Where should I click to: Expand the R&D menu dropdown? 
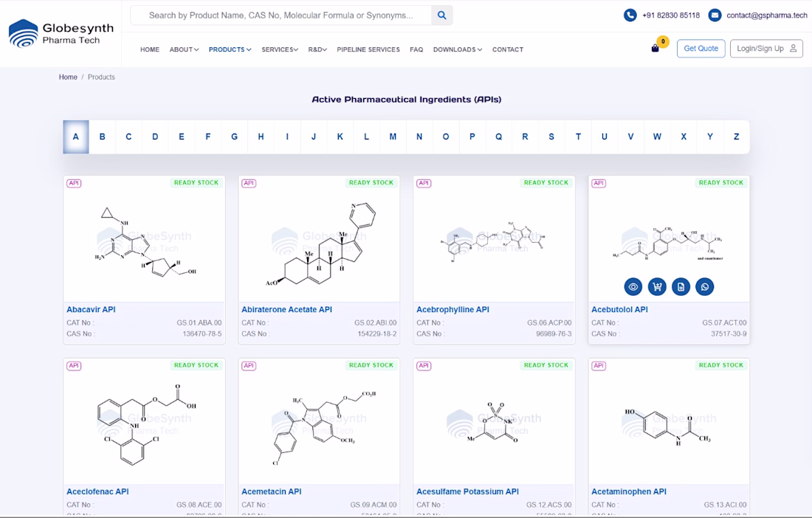[317, 49]
